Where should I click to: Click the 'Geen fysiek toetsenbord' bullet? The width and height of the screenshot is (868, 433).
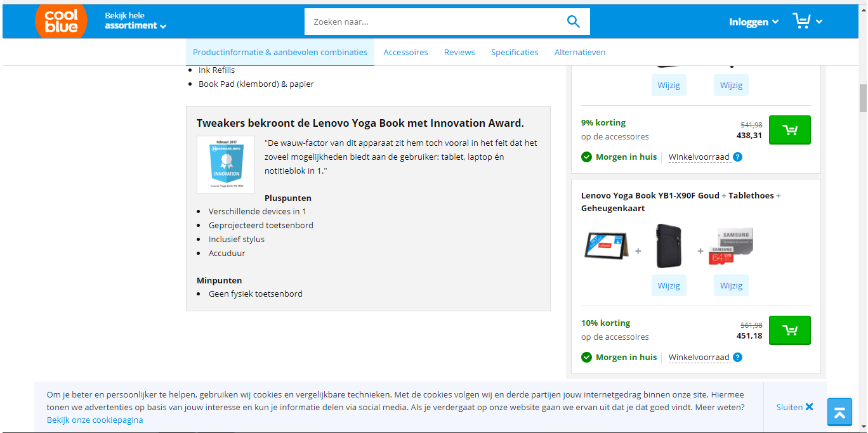pos(256,294)
